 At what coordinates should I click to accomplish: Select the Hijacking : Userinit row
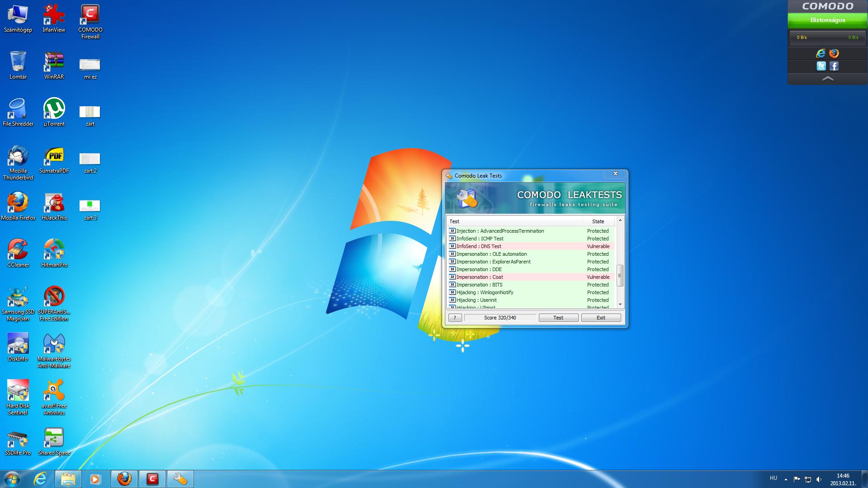coord(531,300)
